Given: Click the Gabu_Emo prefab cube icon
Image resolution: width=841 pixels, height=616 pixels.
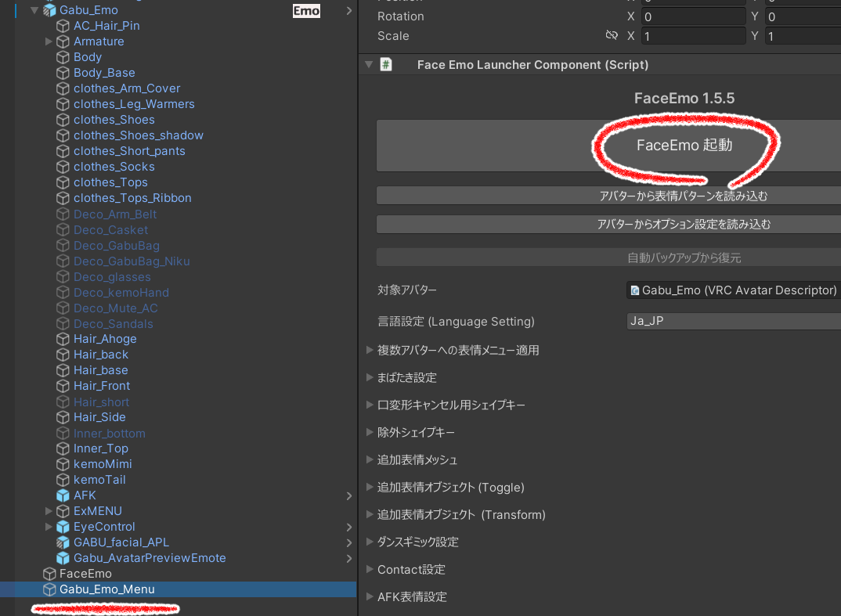Looking at the screenshot, I should point(49,10).
